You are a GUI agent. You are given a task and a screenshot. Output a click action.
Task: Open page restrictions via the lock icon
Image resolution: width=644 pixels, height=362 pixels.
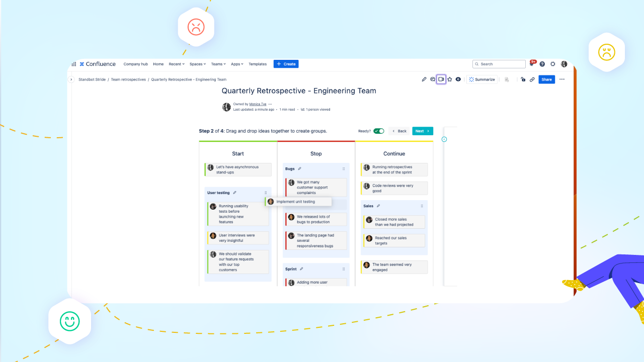523,79
